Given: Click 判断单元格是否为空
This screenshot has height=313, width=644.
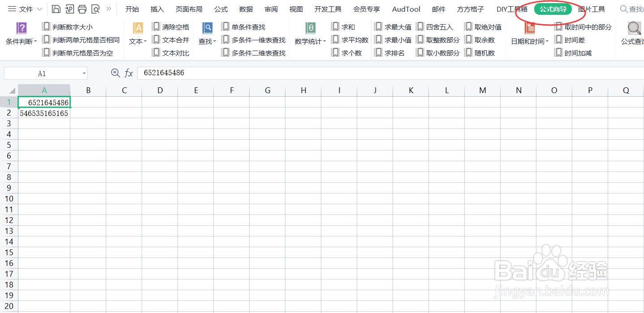Looking at the screenshot, I should tap(78, 53).
